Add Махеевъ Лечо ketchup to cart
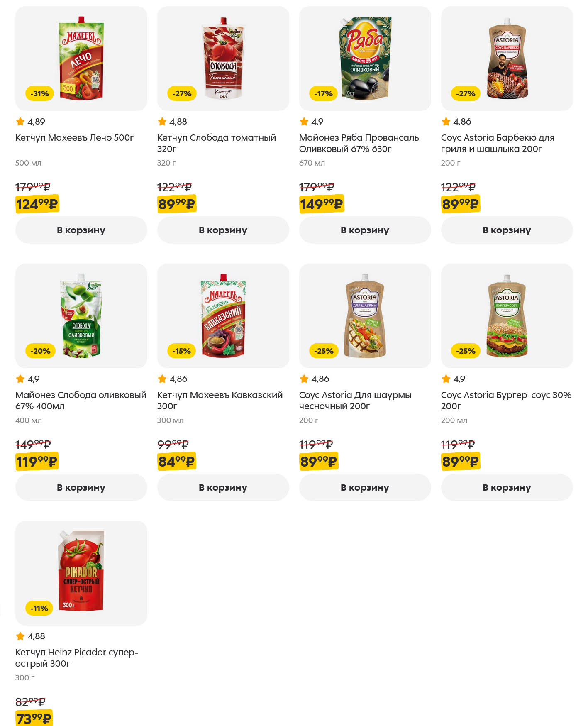The image size is (588, 726). click(x=81, y=230)
